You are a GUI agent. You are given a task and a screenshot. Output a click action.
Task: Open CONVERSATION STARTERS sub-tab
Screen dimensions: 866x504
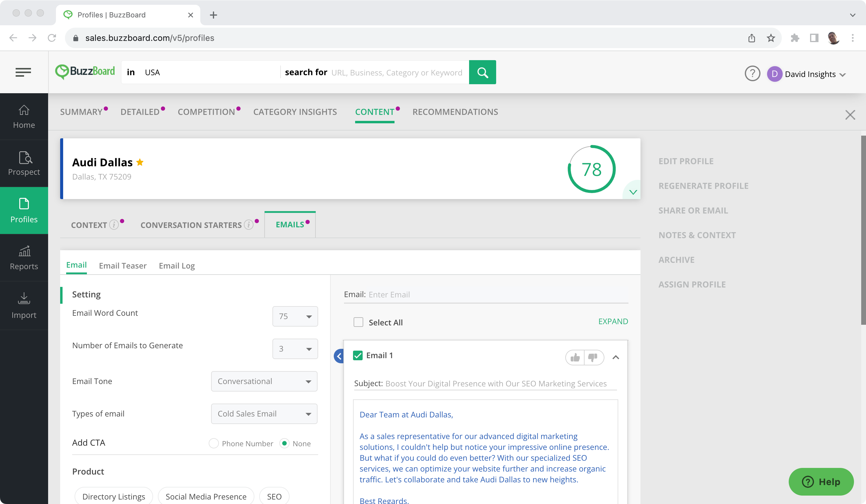point(191,225)
